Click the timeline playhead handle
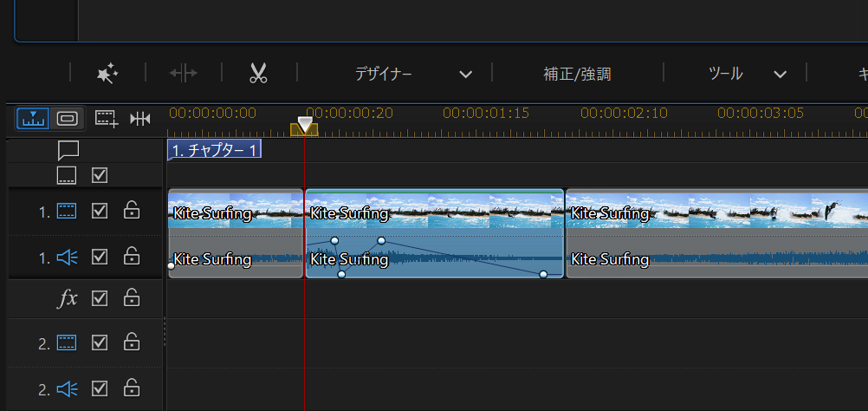 click(304, 127)
